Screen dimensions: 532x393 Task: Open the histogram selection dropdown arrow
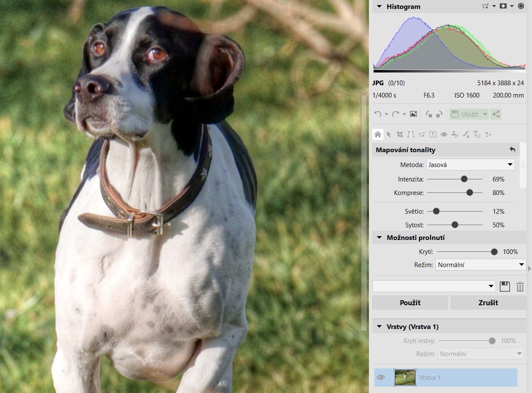(x=494, y=6)
